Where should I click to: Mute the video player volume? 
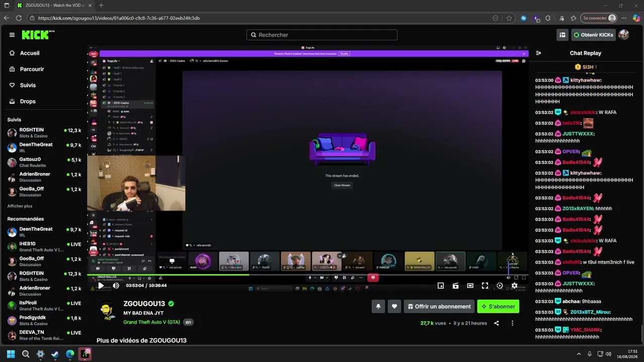tap(116, 286)
